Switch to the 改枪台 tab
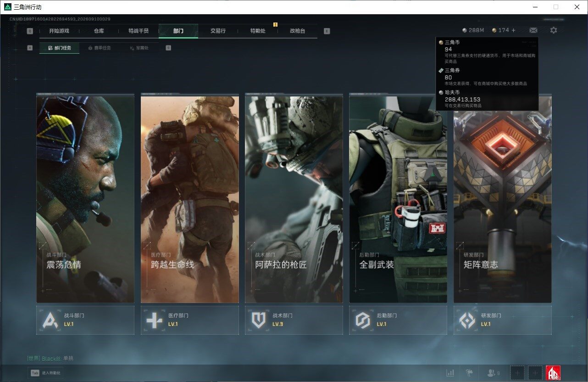 [x=297, y=31]
